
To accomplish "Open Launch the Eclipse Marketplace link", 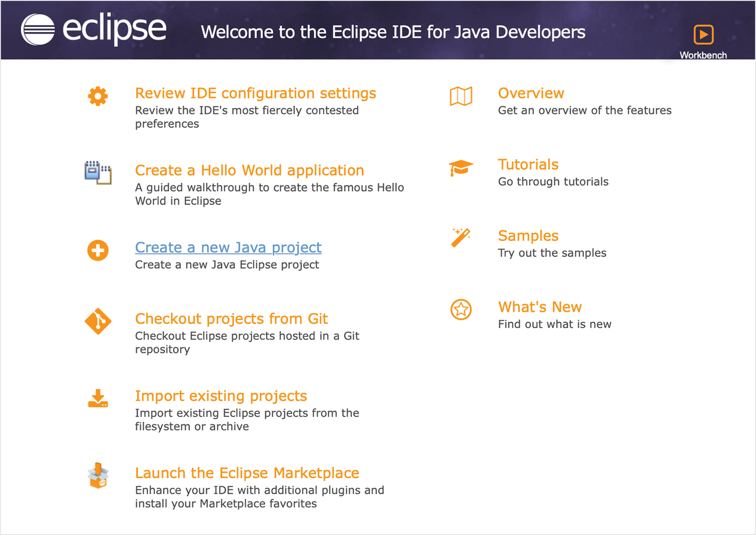I will coord(247,473).
